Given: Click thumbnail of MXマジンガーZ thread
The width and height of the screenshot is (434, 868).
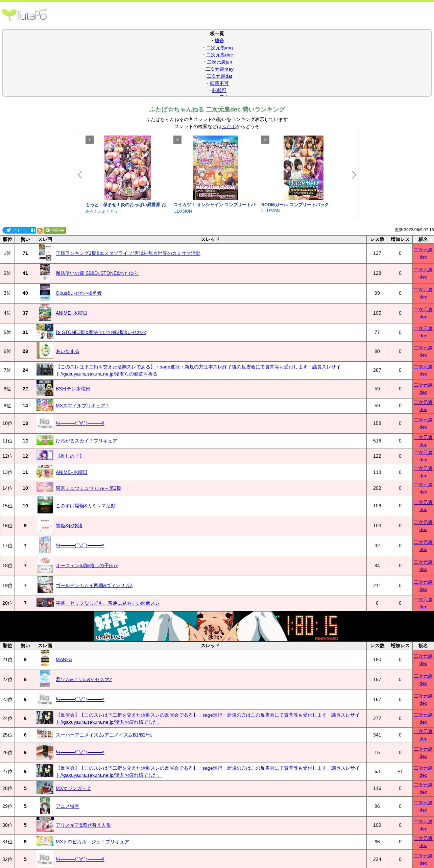Looking at the screenshot, I should click(x=45, y=788).
